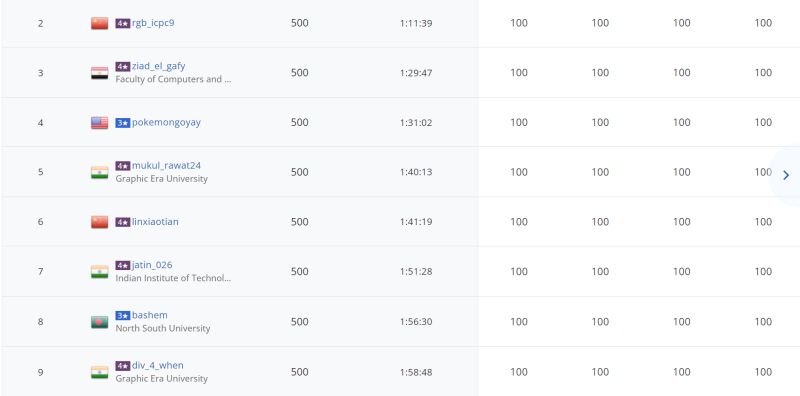This screenshot has height=396, width=800.
Task: Click the China flag beside rgb_icpc9
Action: [99, 23]
